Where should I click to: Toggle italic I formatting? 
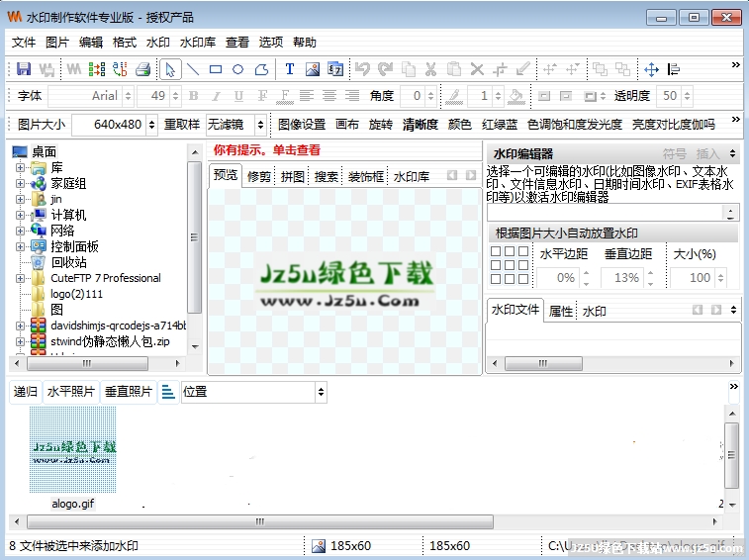216,96
